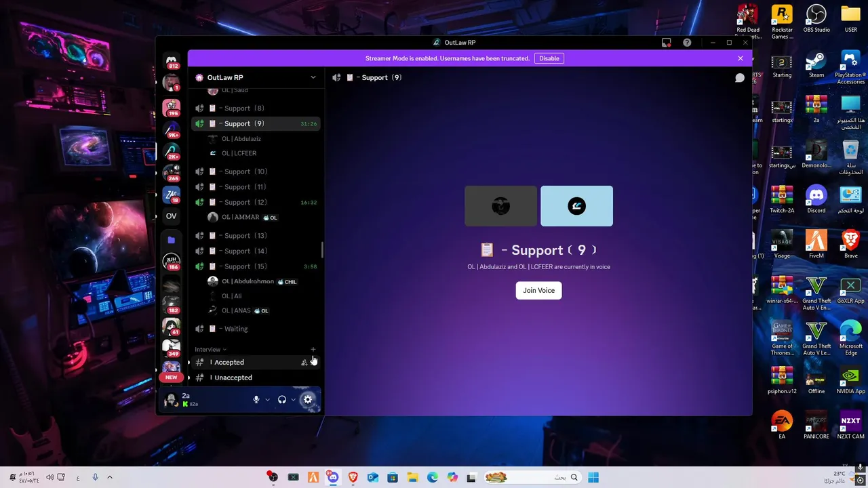Viewport: 868px width, 488px height.
Task: Toggle microphone mute
Action: (256, 400)
